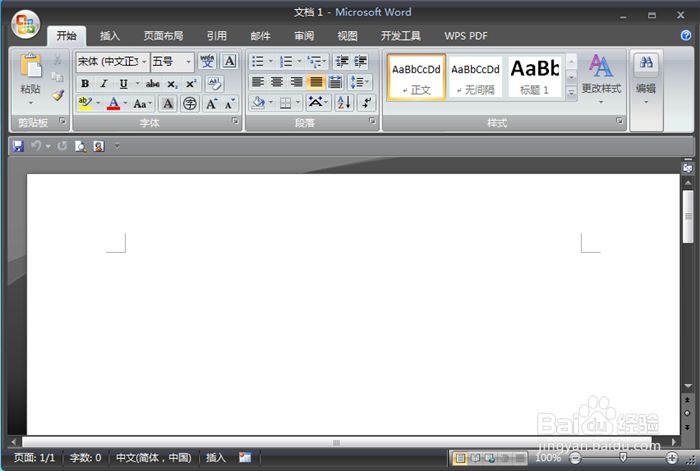Apply the 无间隔 style

click(475, 77)
